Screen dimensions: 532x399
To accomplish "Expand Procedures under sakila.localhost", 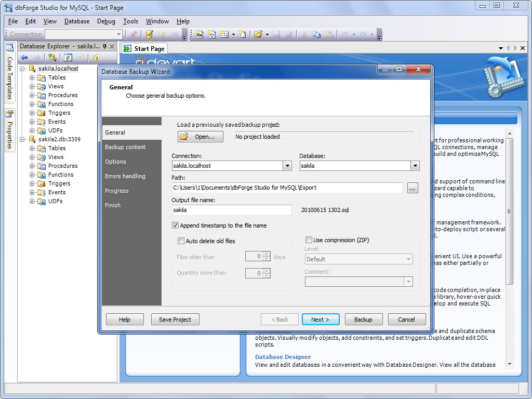I will (x=32, y=96).
